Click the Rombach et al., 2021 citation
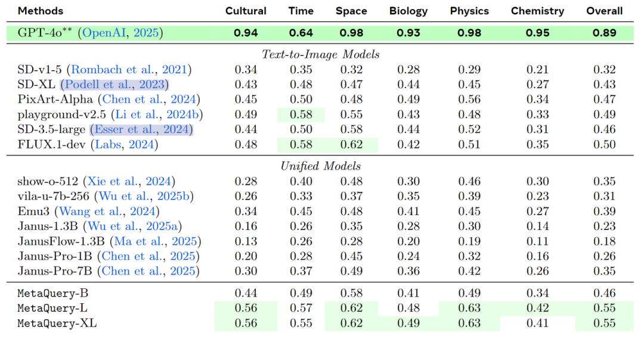Viewport: 644px width, 339px height. [129, 69]
